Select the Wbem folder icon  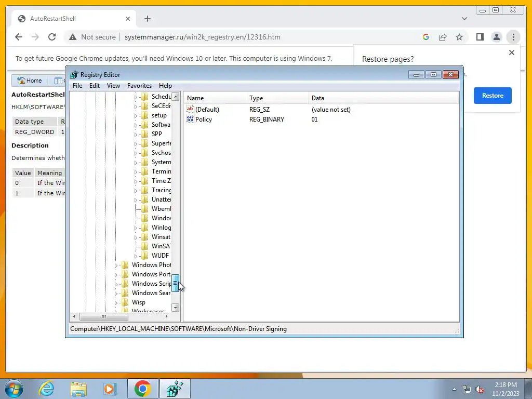pyautogui.click(x=145, y=209)
